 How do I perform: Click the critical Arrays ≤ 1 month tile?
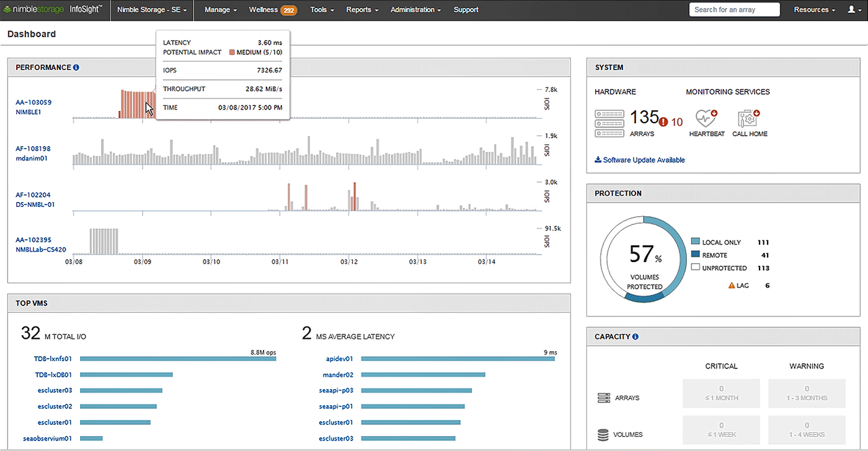(x=721, y=393)
